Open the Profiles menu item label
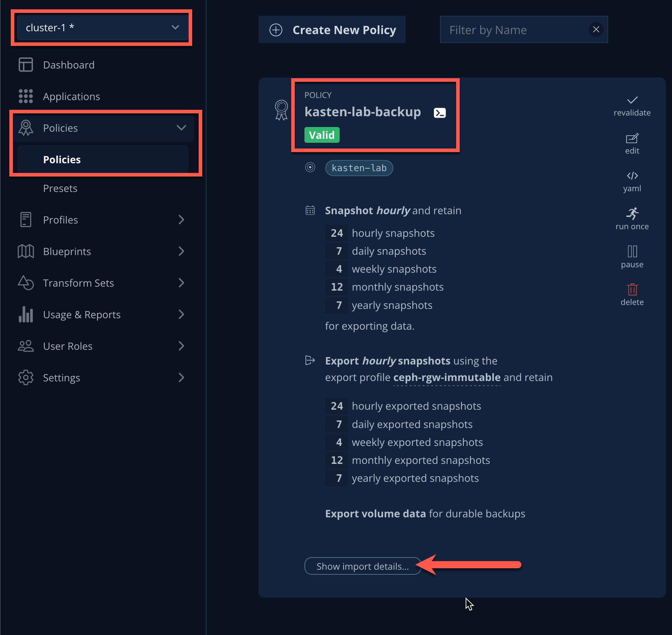 [x=60, y=220]
